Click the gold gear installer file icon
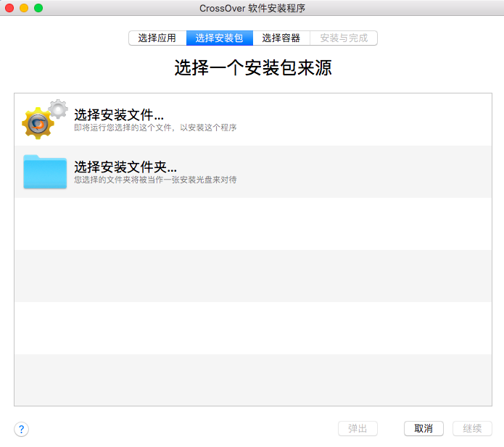Image resolution: width=504 pixels, height=447 pixels. click(x=38, y=124)
